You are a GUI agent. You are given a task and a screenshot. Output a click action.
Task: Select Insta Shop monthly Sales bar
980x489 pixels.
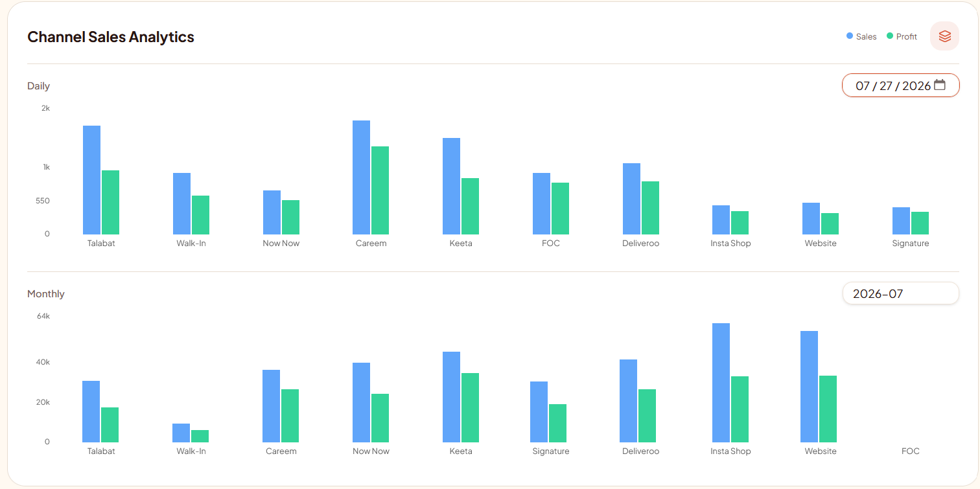(x=721, y=383)
